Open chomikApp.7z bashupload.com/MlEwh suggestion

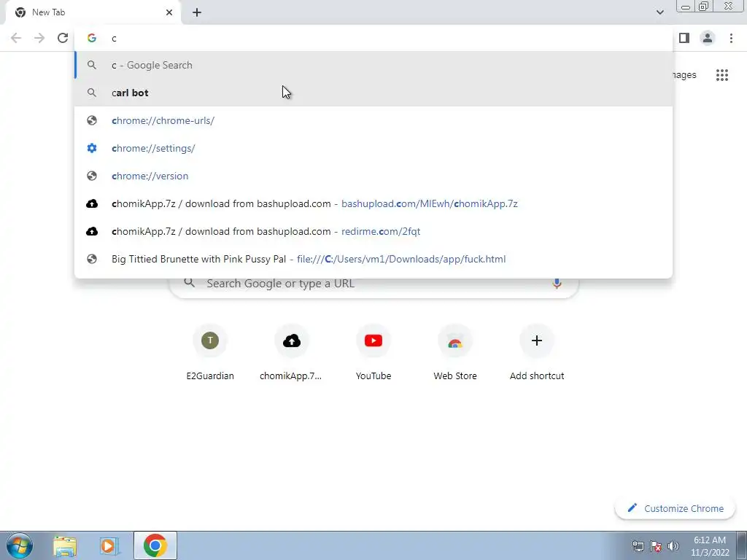(373, 204)
